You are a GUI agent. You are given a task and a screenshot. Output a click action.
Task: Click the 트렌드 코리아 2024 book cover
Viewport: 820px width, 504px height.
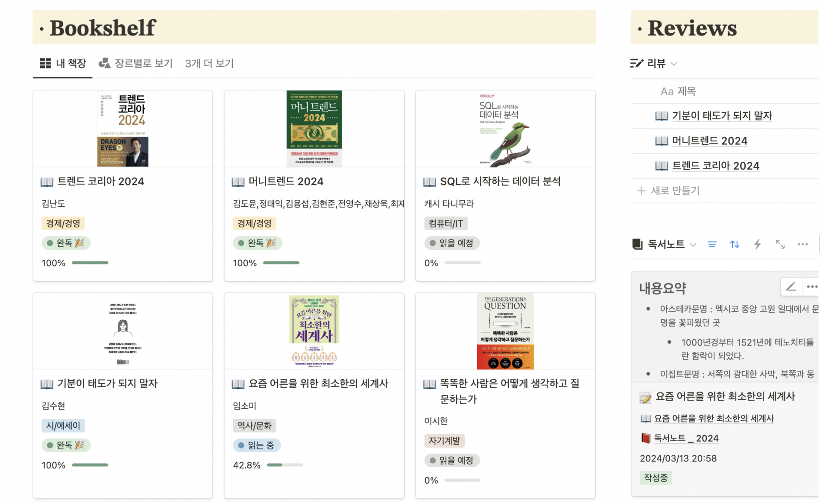tap(123, 129)
